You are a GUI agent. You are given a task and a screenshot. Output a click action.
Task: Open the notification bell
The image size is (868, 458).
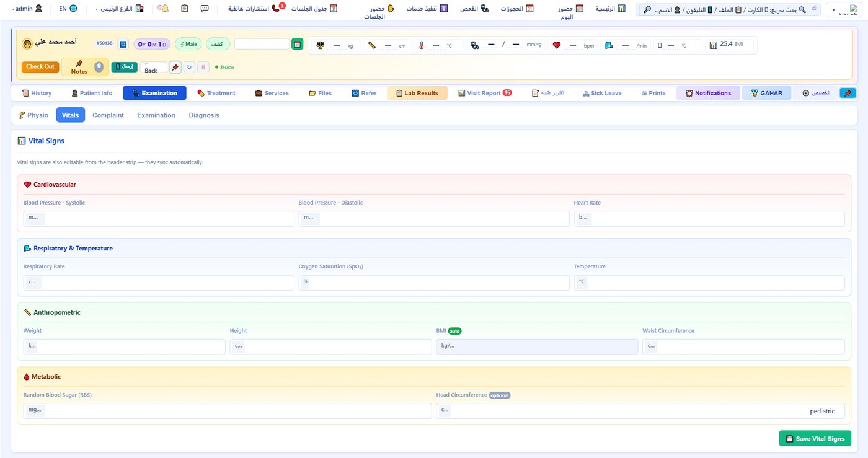click(164, 9)
